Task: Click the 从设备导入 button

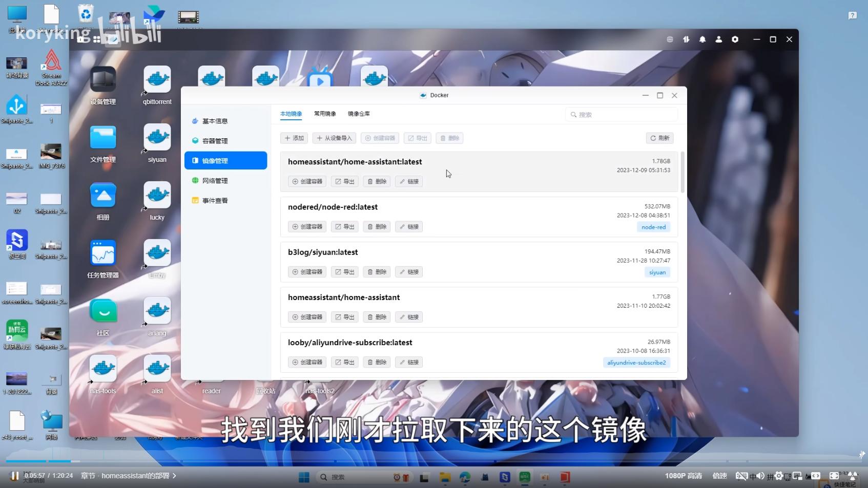Action: (x=334, y=138)
